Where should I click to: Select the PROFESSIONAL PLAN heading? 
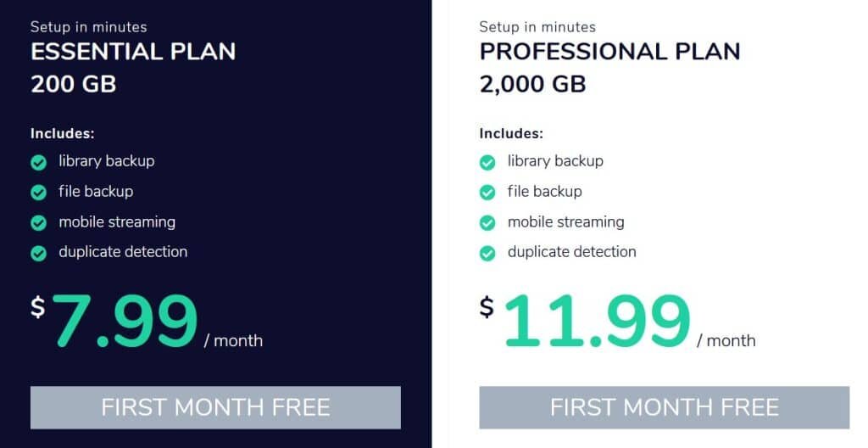[x=610, y=52]
